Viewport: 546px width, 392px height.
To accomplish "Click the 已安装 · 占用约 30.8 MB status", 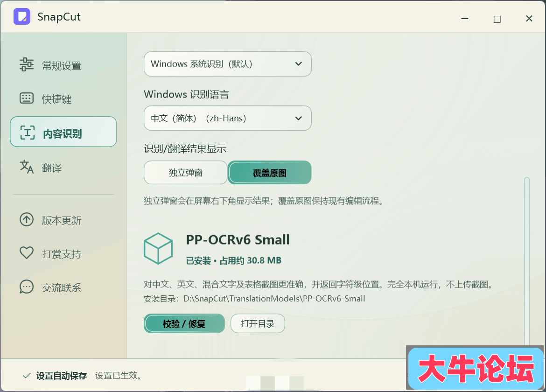I will [233, 260].
